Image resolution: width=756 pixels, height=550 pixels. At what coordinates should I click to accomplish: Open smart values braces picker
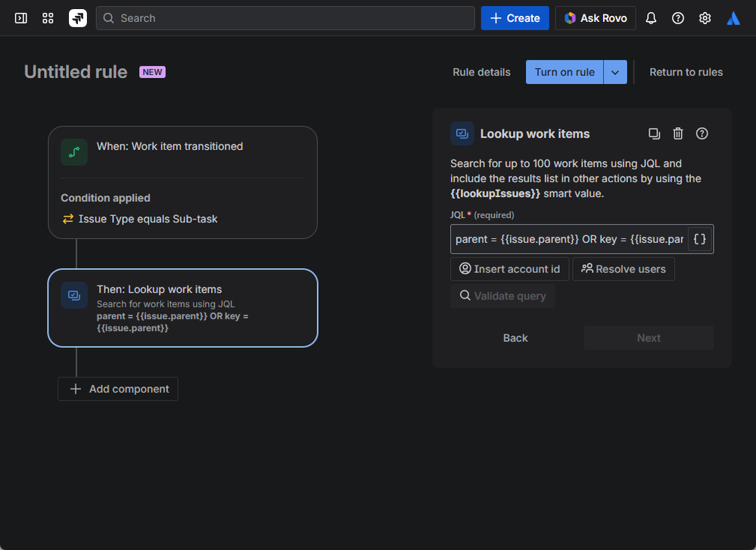699,239
